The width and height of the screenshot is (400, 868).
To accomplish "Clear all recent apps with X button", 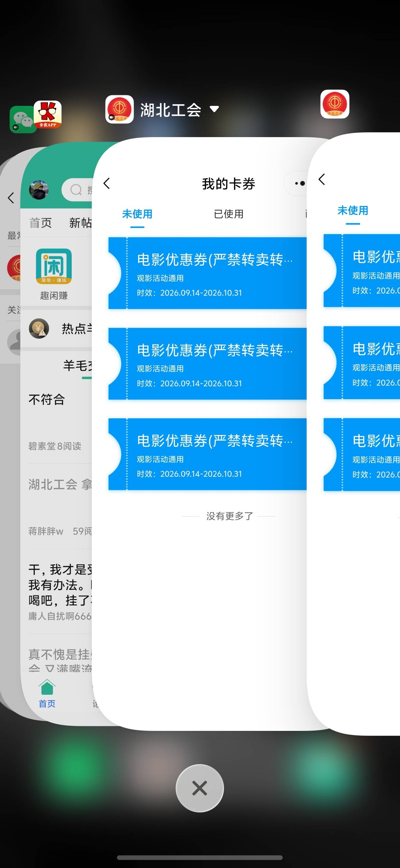I will pos(200,788).
